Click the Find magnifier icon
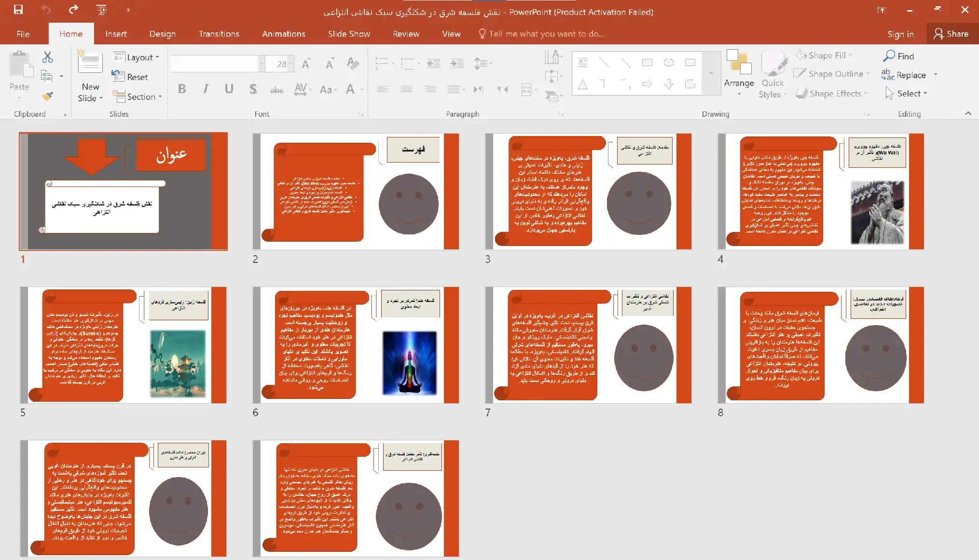This screenshot has height=560, width=979. click(x=889, y=56)
